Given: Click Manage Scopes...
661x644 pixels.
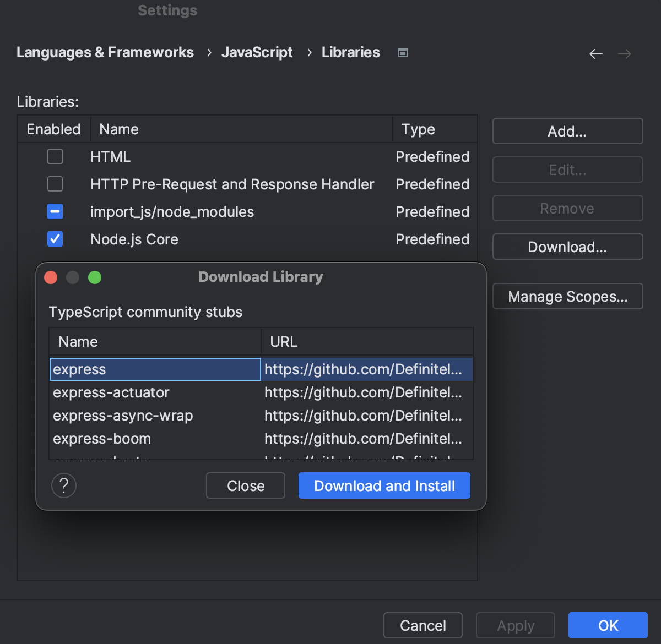Looking at the screenshot, I should [x=567, y=296].
